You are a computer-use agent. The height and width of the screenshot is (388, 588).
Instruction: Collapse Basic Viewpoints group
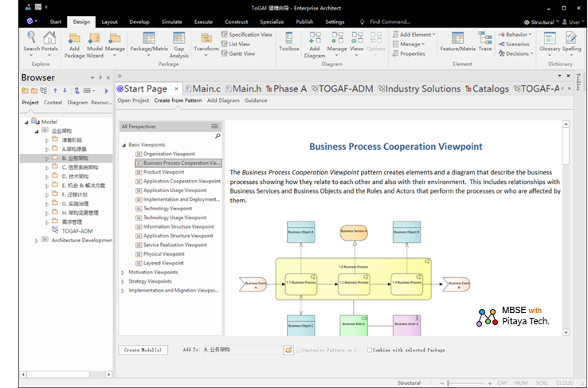(123, 145)
